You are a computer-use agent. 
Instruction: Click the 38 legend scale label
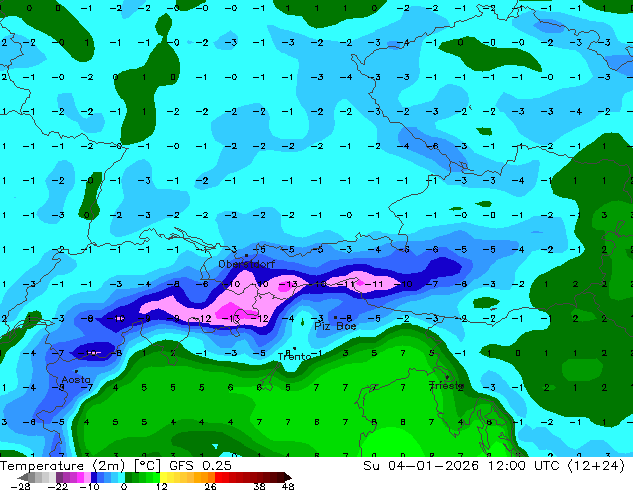click(260, 486)
